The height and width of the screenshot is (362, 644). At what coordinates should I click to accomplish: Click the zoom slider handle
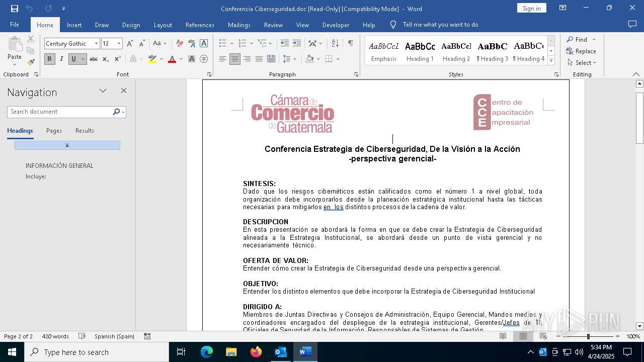click(x=588, y=336)
